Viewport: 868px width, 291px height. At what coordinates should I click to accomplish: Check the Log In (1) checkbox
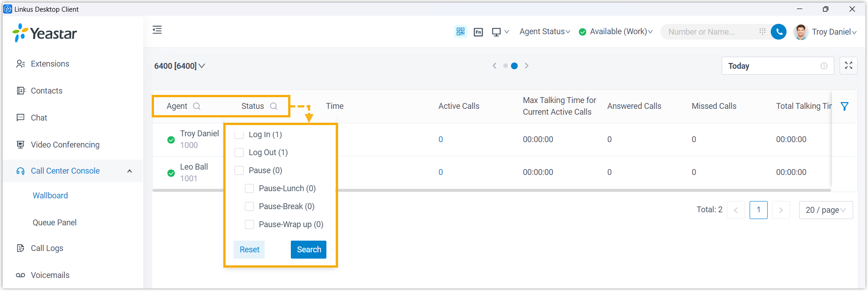pyautogui.click(x=239, y=134)
